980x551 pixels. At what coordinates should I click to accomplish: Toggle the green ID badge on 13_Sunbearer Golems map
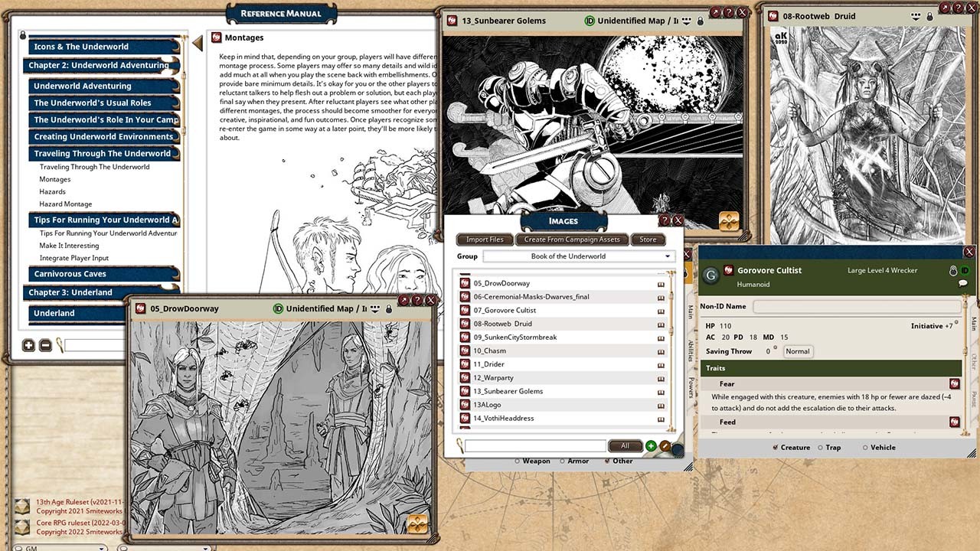click(x=588, y=21)
